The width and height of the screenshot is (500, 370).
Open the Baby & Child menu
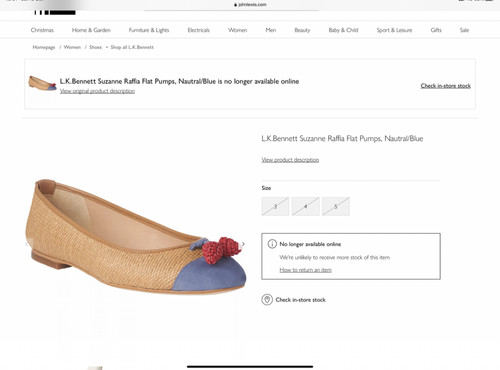pos(343,30)
